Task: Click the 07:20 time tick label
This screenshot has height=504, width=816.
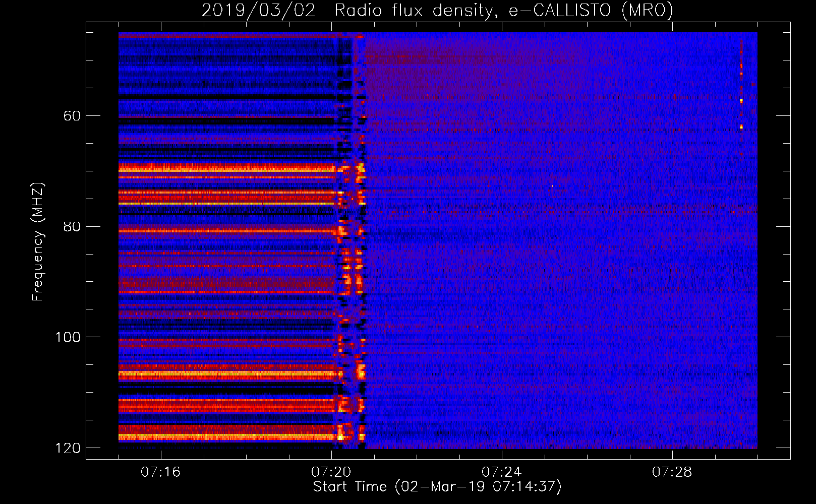Action: click(x=331, y=472)
